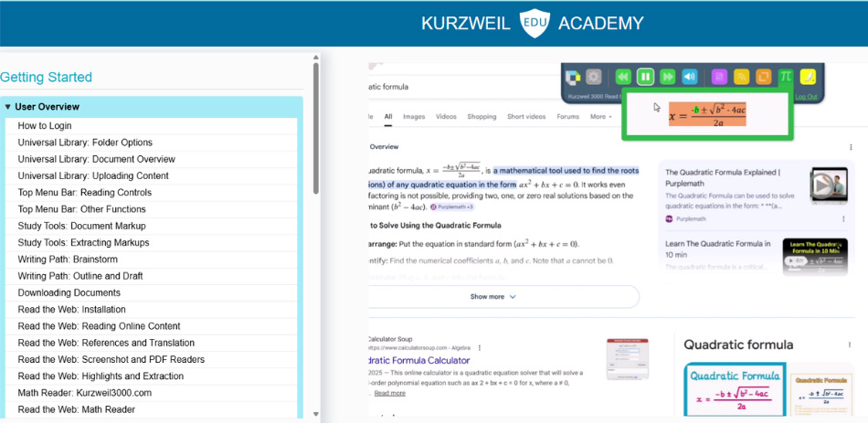Click the orange overlapping-squares screenshot reader icon

(763, 77)
